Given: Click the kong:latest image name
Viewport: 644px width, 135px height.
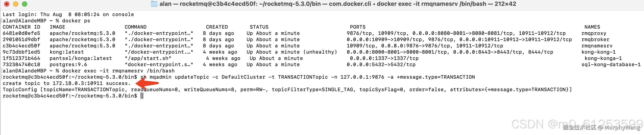Looking at the screenshot, I should (67, 52).
